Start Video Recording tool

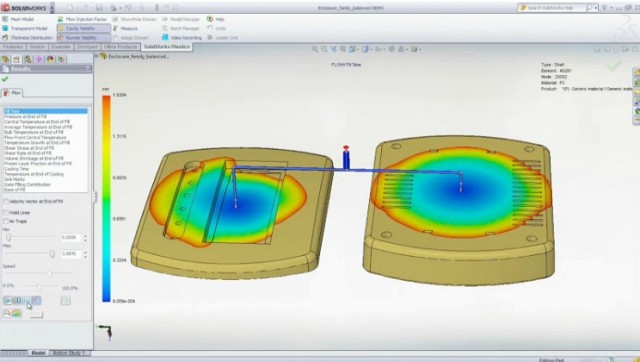182,38
